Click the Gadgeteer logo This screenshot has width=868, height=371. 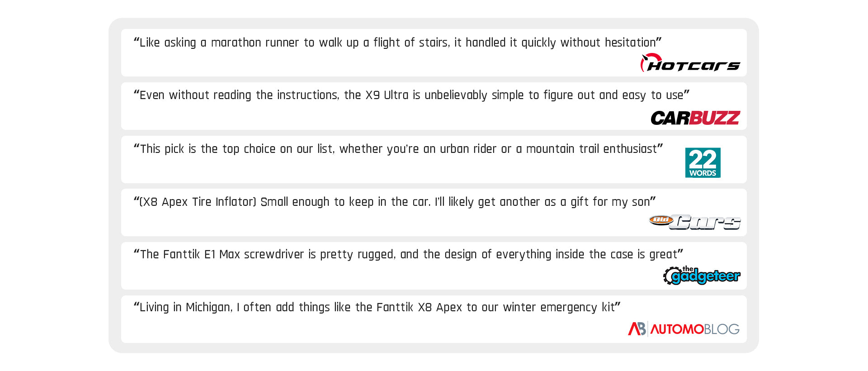702,276
